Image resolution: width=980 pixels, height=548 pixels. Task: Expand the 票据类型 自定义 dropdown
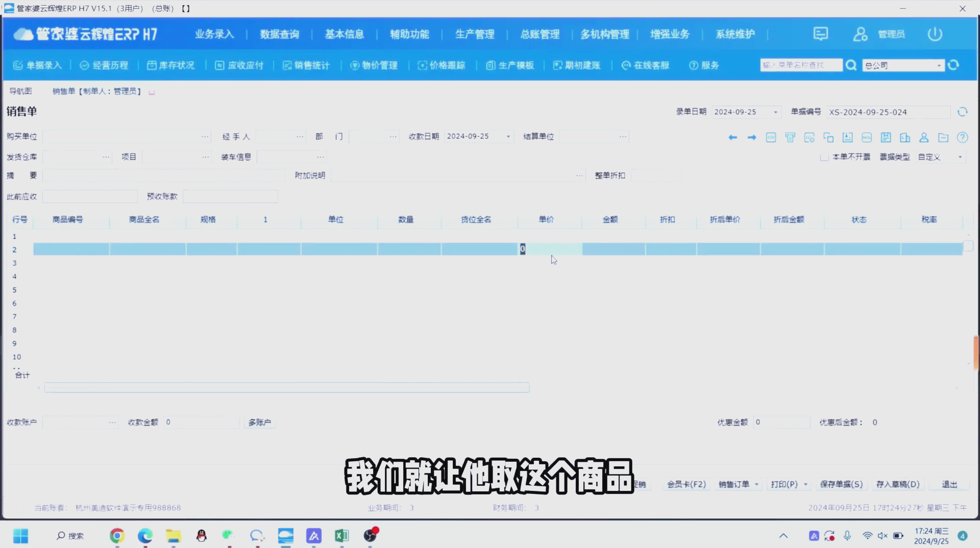[x=960, y=157]
